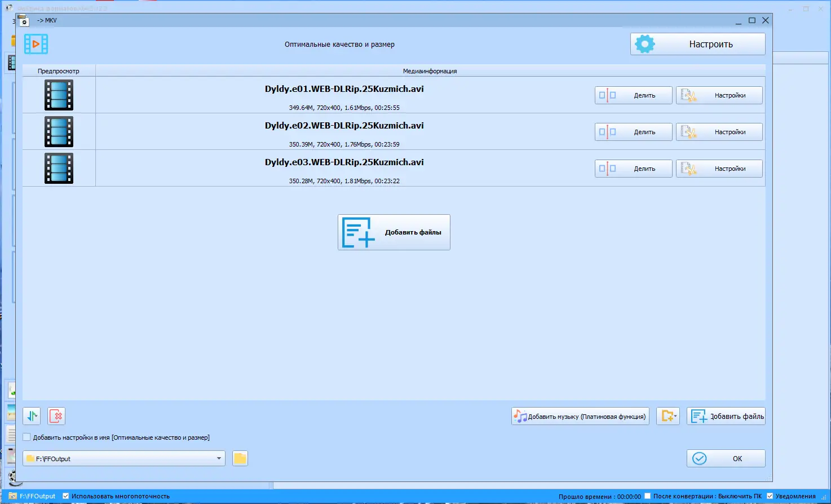This screenshot has width=831, height=504.
Task: Open Настройки for Dyldy.e02 file
Action: (x=719, y=132)
